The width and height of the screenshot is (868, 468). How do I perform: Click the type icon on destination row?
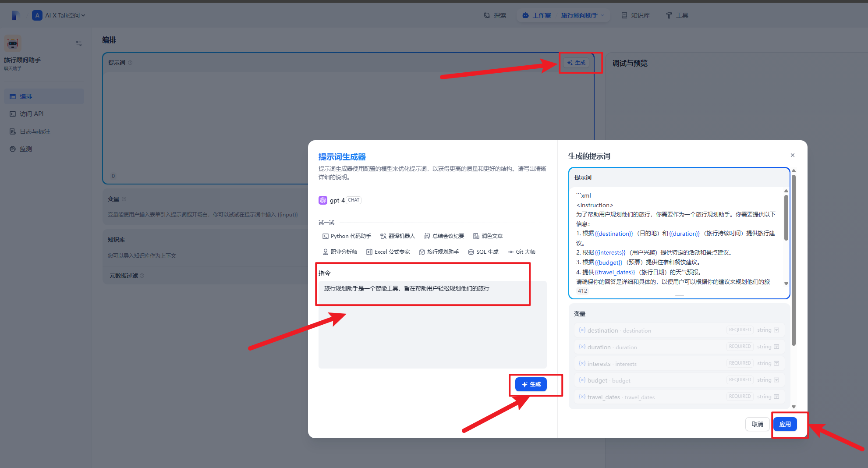[776, 330]
